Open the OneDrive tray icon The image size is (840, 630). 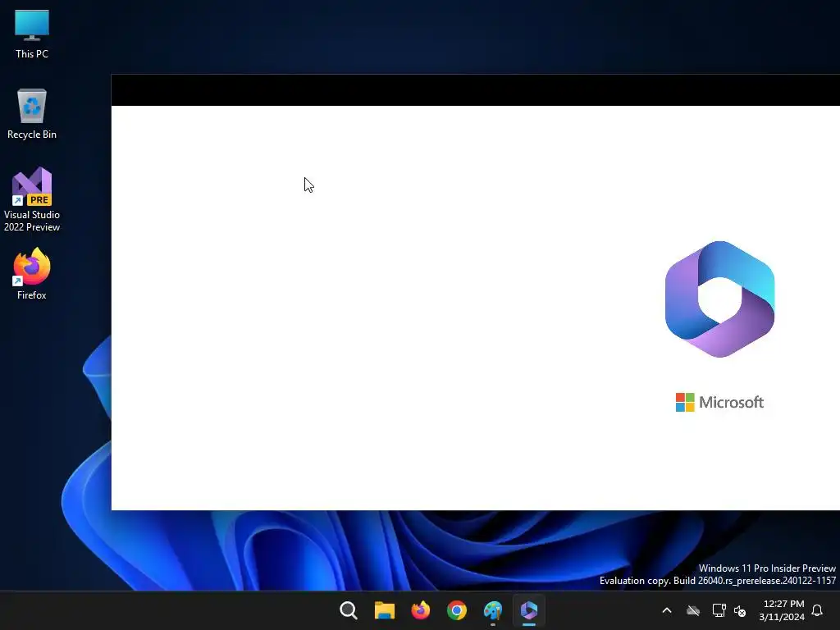point(693,610)
